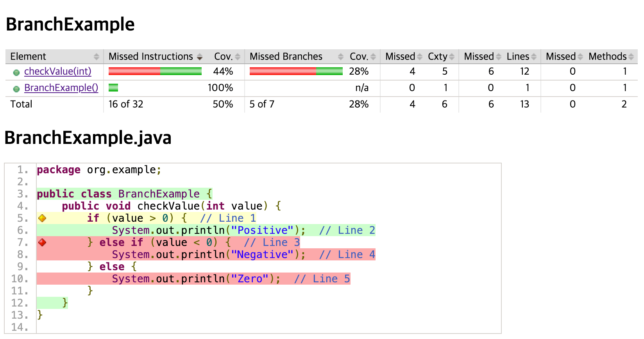Click the println("Zero") source line

(x=193, y=279)
